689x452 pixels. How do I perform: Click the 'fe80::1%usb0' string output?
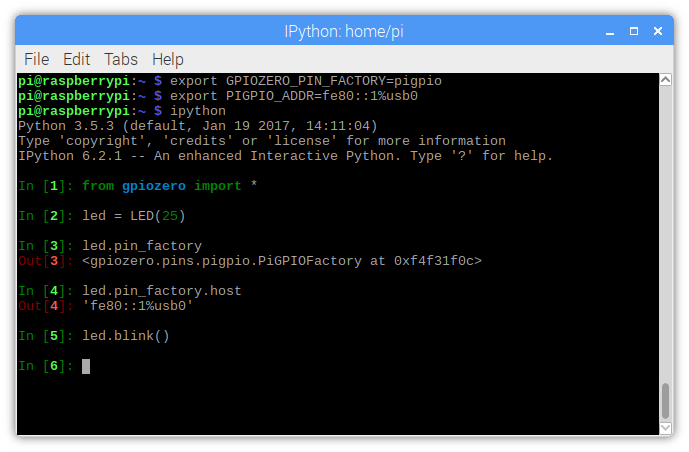[138, 306]
